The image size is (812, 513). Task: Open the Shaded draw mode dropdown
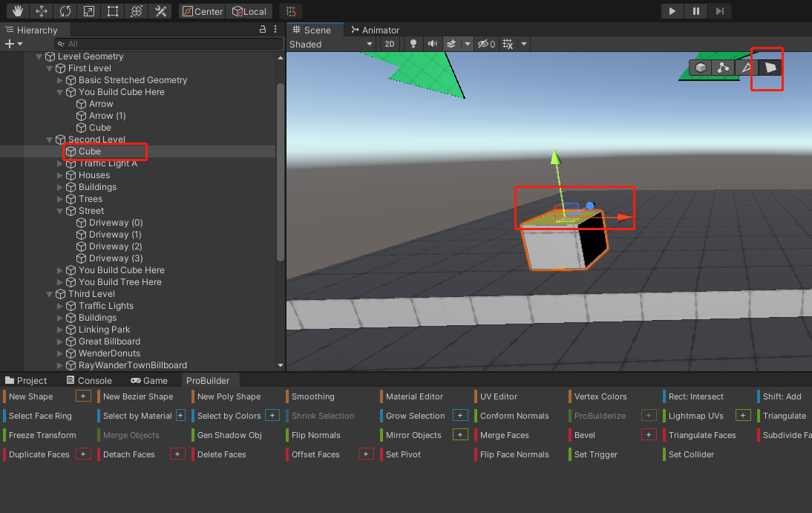(x=330, y=44)
